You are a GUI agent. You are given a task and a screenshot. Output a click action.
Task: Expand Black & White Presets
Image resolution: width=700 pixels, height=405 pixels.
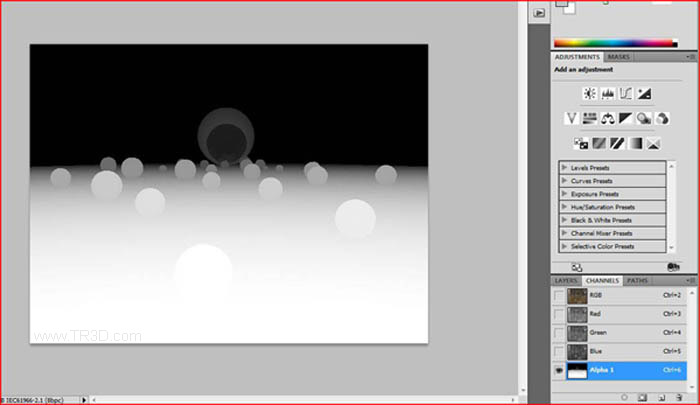pos(564,220)
